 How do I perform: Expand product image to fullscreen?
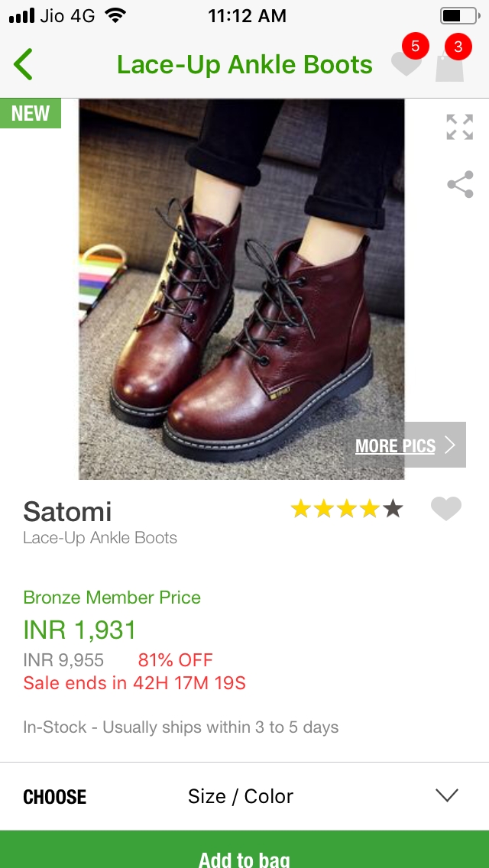pyautogui.click(x=459, y=127)
